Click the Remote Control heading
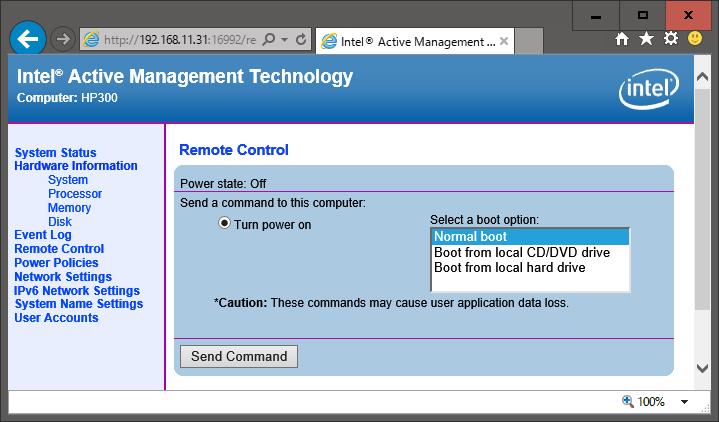719x422 pixels. [234, 150]
